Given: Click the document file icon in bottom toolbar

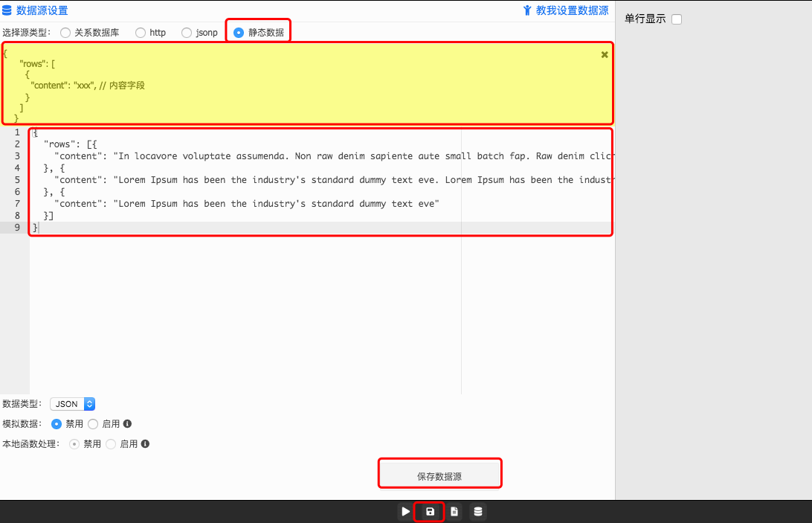Looking at the screenshot, I should pos(454,512).
